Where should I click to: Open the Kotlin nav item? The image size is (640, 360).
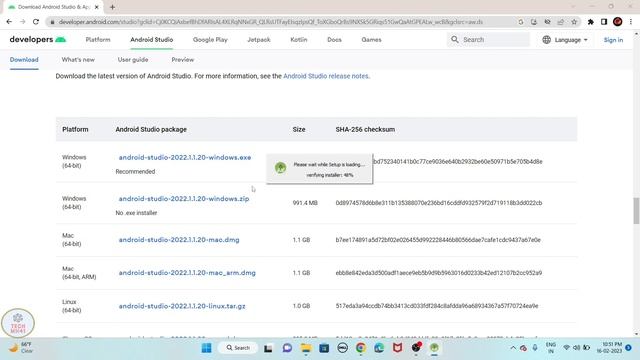299,40
